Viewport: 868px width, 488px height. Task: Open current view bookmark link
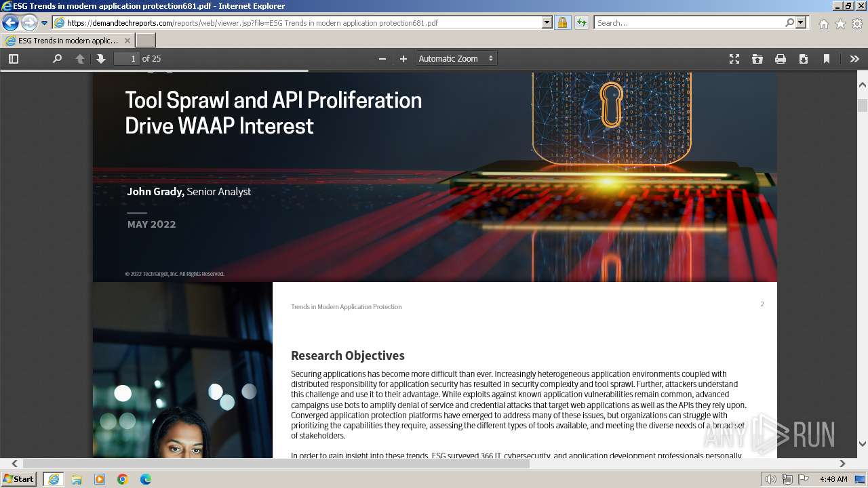pyautogui.click(x=827, y=59)
